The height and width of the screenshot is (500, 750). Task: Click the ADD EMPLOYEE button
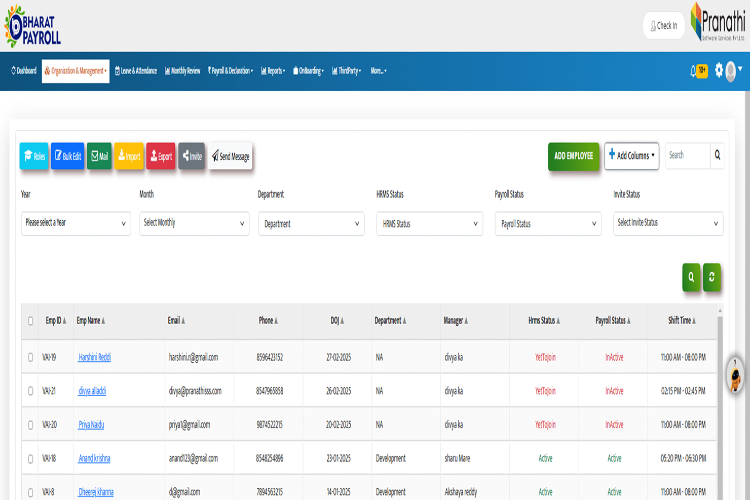tap(574, 156)
